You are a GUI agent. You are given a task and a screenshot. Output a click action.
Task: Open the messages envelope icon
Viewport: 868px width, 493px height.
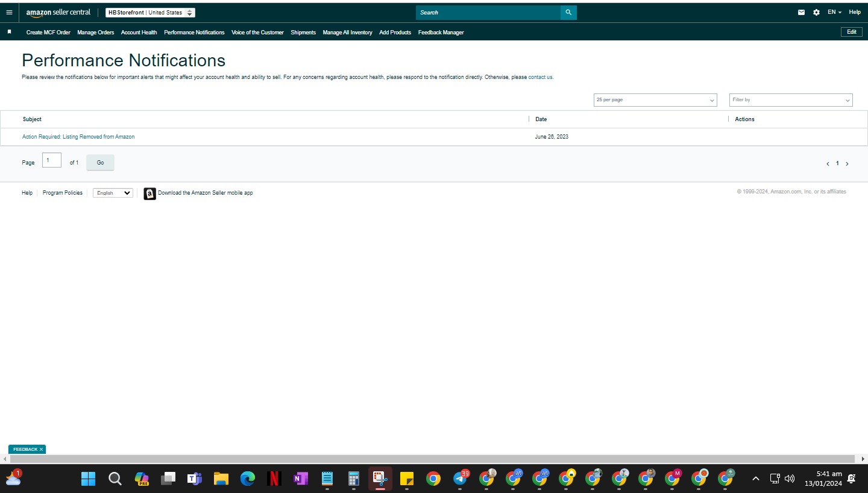801,12
